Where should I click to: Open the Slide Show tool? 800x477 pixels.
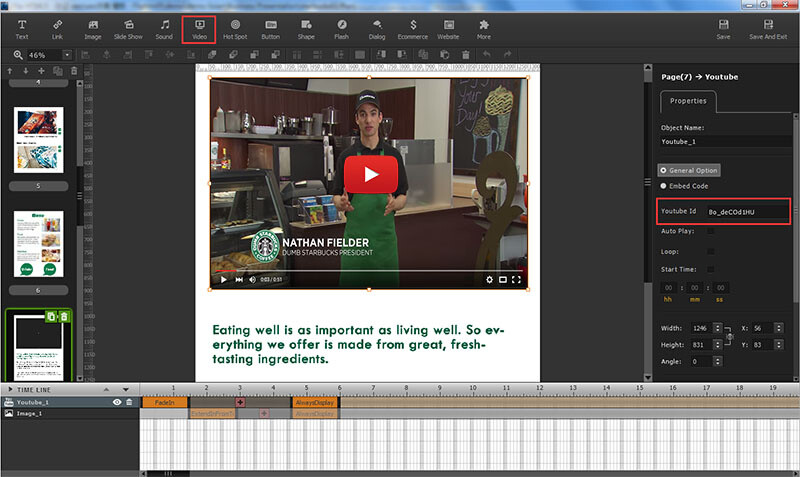128,30
